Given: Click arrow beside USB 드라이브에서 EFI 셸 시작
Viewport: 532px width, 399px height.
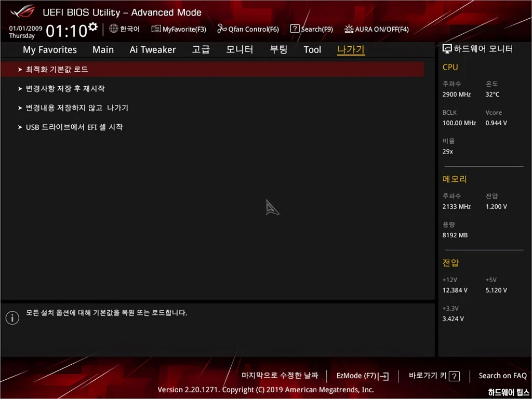Looking at the screenshot, I should pos(20,127).
